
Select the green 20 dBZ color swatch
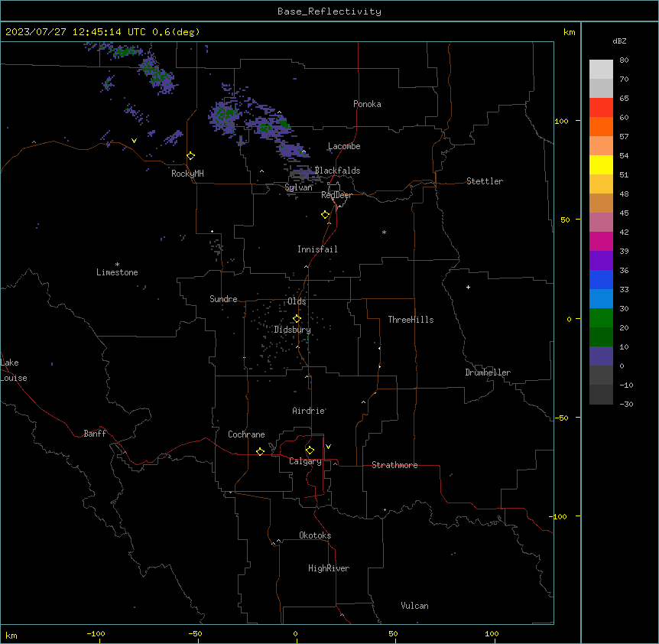[601, 318]
